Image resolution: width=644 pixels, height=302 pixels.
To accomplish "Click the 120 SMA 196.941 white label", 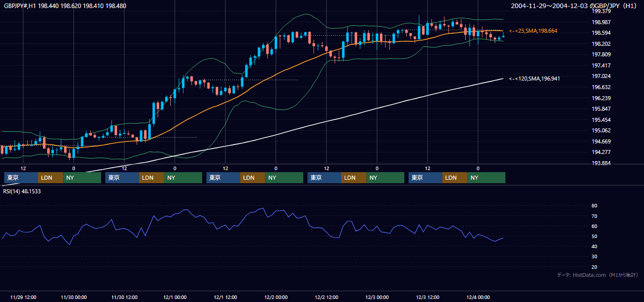I will click(534, 79).
